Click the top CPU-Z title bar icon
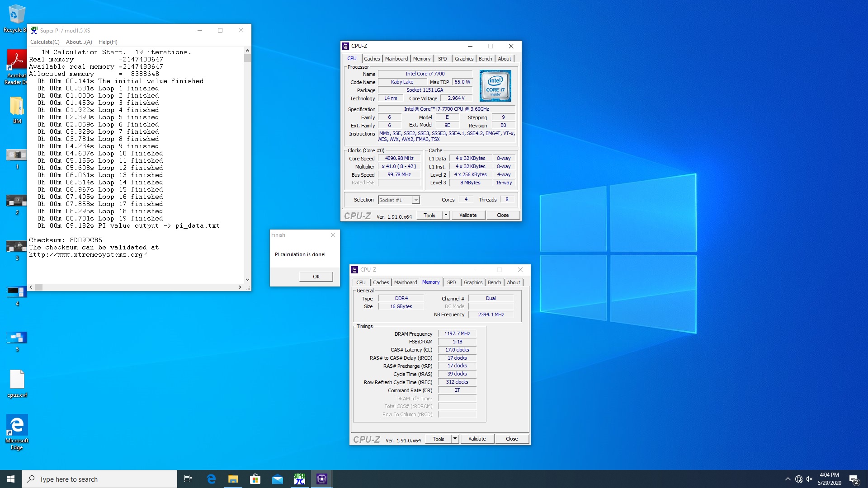Screen dimensions: 868x488 point(345,46)
